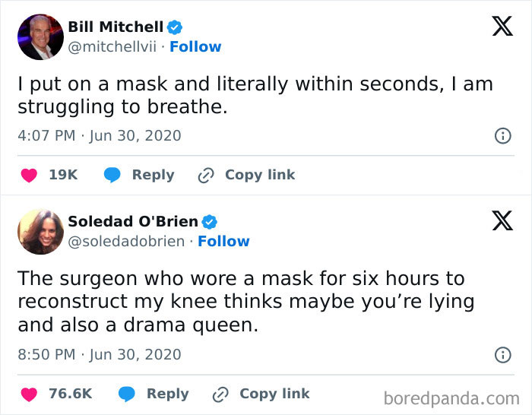
Task: Click the Soledad O'Brien display name
Action: 133,222
